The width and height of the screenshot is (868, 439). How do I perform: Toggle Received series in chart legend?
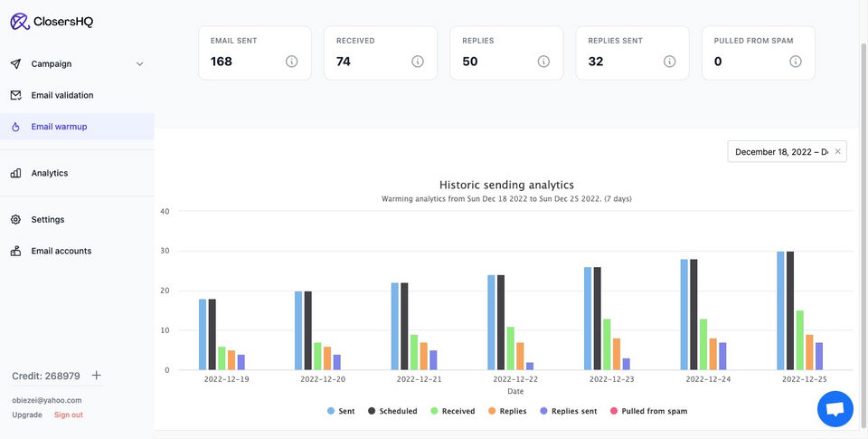(x=453, y=411)
